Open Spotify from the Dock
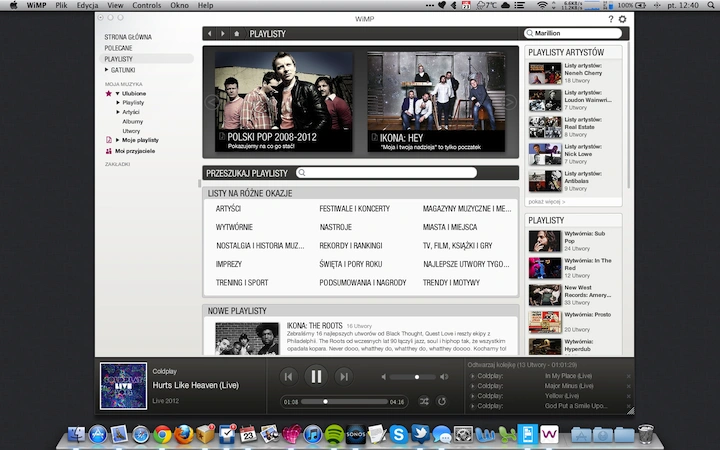720x450 pixels. 334,434
